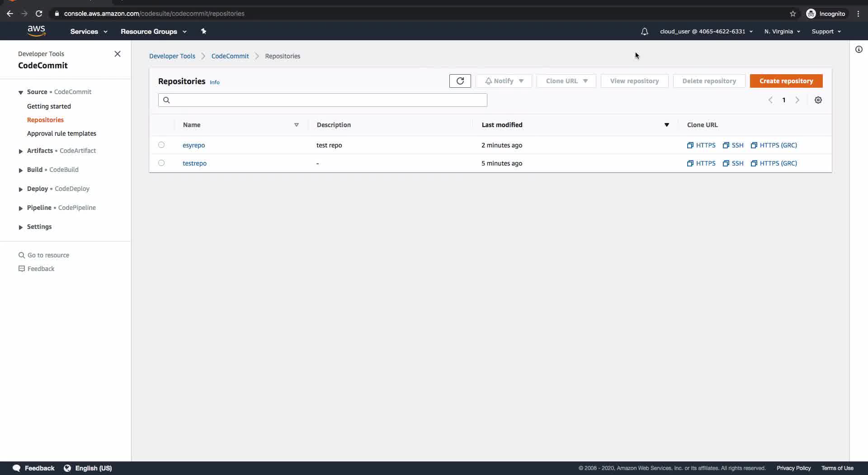Copy HTTPS (GRC) clone URL for esyrepo
868x475 pixels.
click(x=774, y=145)
